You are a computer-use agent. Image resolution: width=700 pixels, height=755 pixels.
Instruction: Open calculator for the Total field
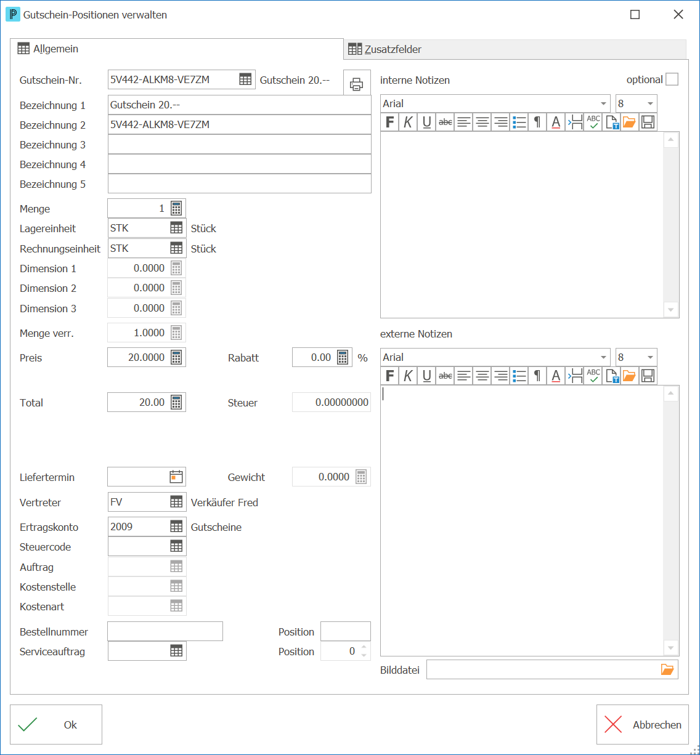coord(176,402)
